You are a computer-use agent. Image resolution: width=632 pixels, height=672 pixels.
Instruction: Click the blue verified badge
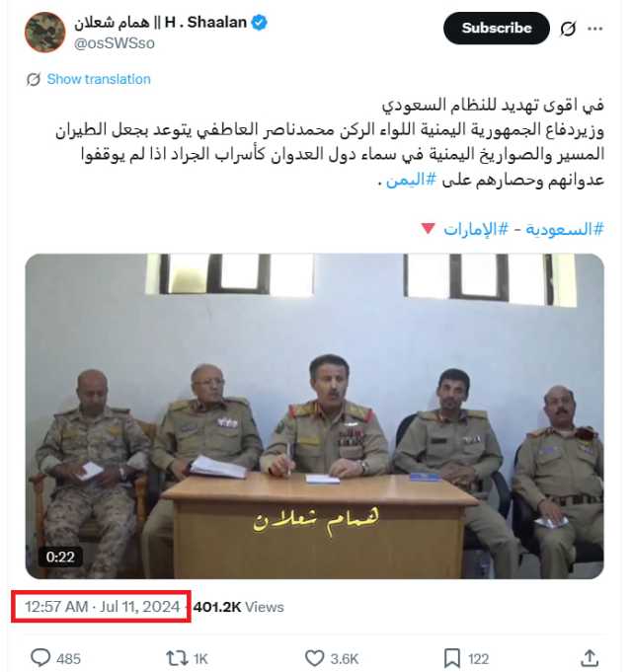click(x=259, y=23)
